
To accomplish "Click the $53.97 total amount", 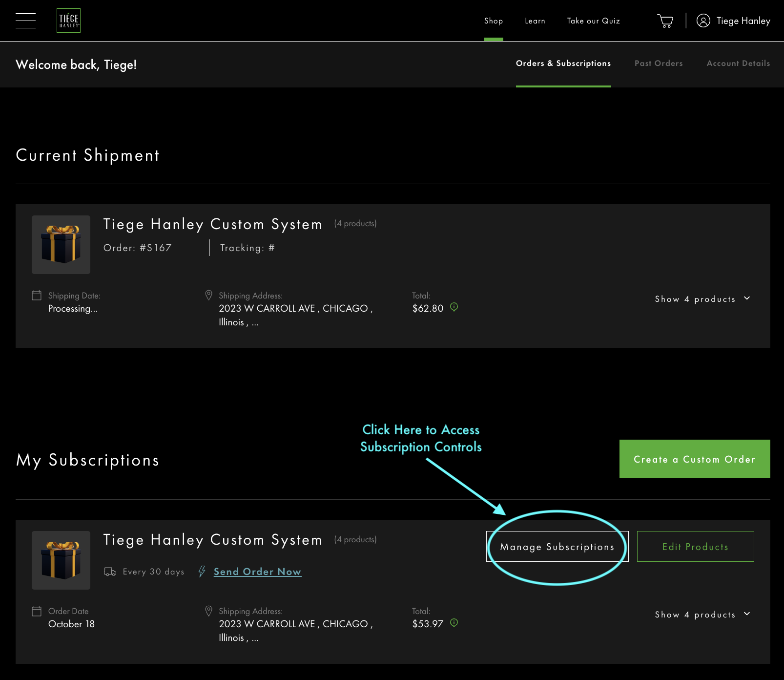I will [428, 624].
